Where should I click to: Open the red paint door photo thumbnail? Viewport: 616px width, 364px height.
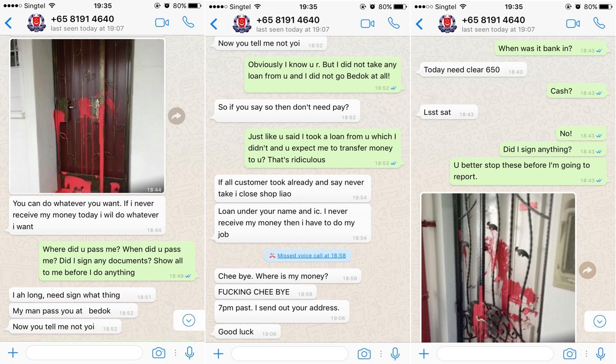click(87, 116)
